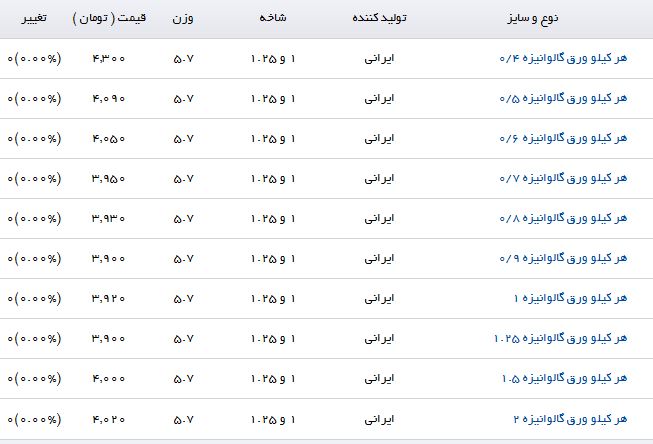Open the link هر کیلو ورق گالوانیزه ۲

[x=570, y=419]
